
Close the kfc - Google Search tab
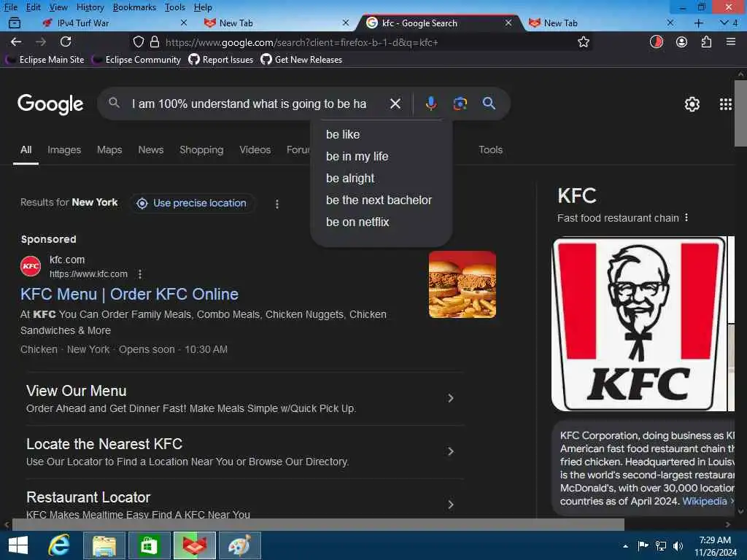[x=508, y=23]
